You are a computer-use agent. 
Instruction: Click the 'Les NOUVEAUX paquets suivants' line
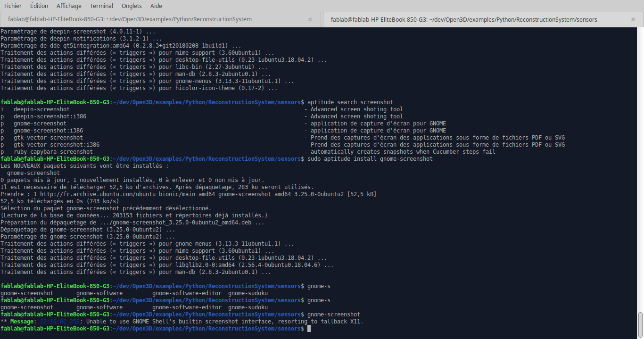click(84, 166)
